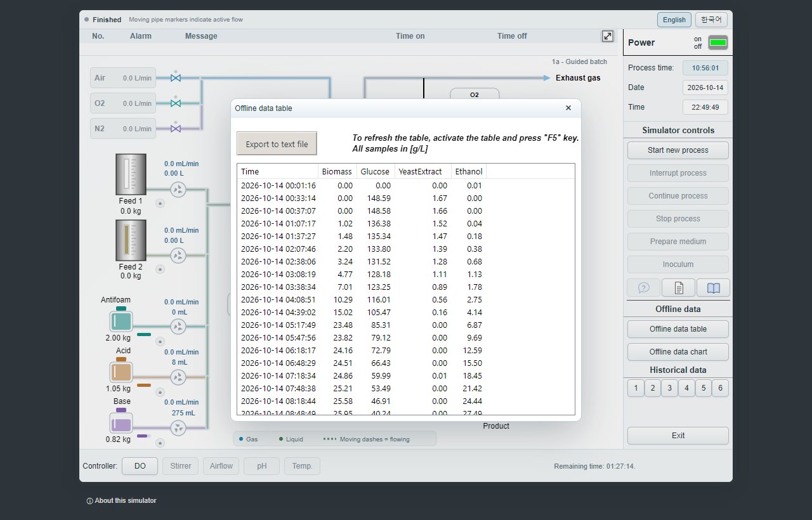Click the Air flow rate field

[123, 78]
